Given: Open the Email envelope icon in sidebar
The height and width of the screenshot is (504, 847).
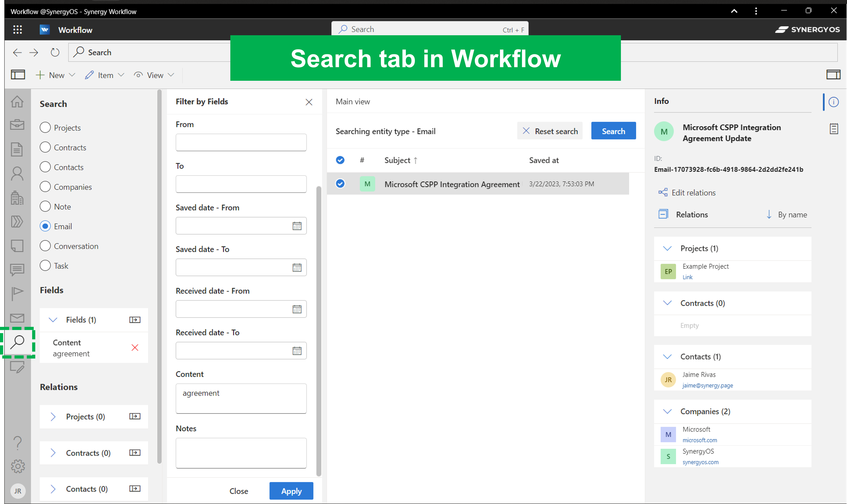Looking at the screenshot, I should coord(17,318).
